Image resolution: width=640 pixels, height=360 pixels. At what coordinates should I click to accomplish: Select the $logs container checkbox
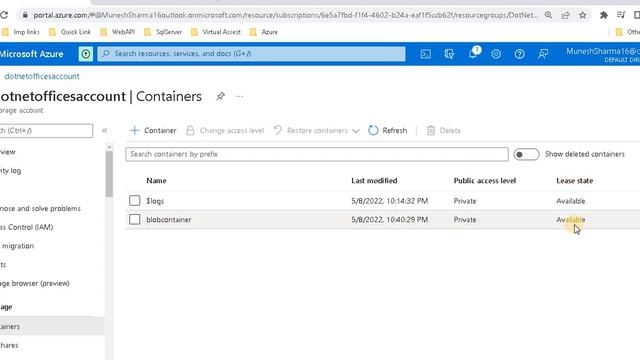134,200
